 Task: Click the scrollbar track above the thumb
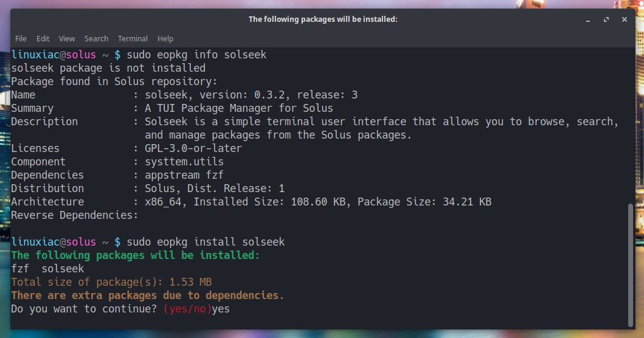[x=629, y=122]
